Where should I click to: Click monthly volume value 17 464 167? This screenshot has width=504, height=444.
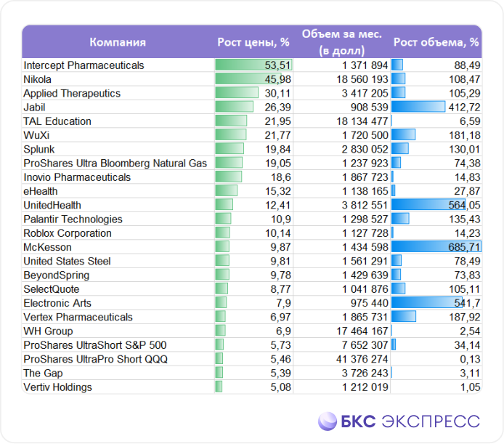click(x=362, y=331)
